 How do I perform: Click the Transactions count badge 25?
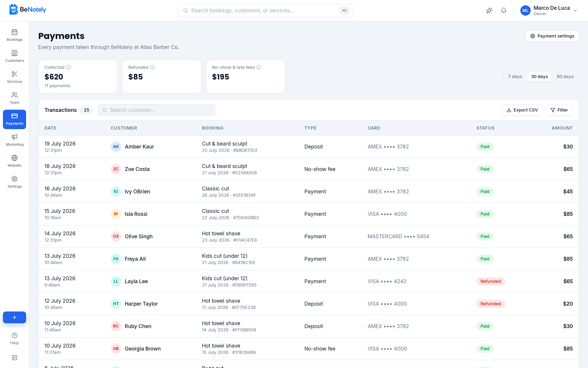[87, 110]
